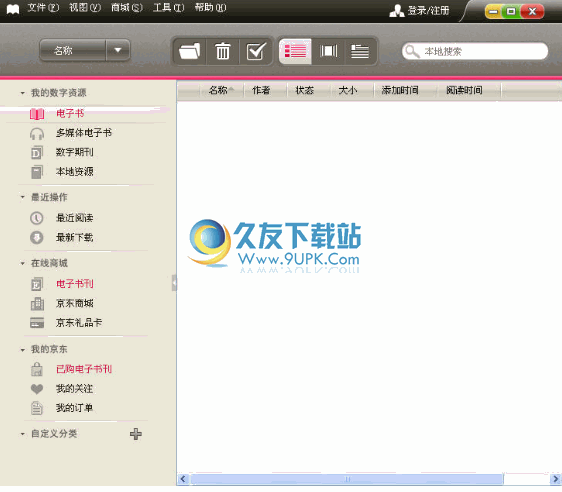Open the 工具 menu
This screenshot has height=492, width=562.
tap(168, 8)
